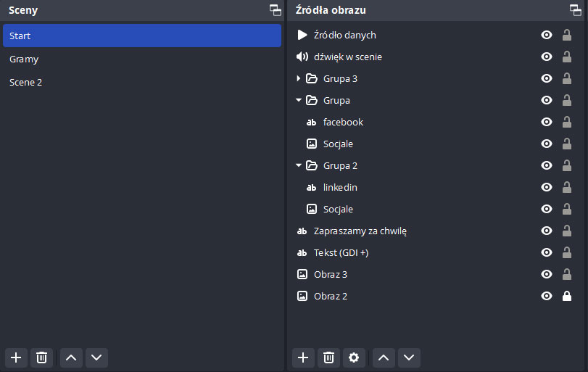
Task: Undock the Źródła obrazu panel
Action: coord(576,10)
